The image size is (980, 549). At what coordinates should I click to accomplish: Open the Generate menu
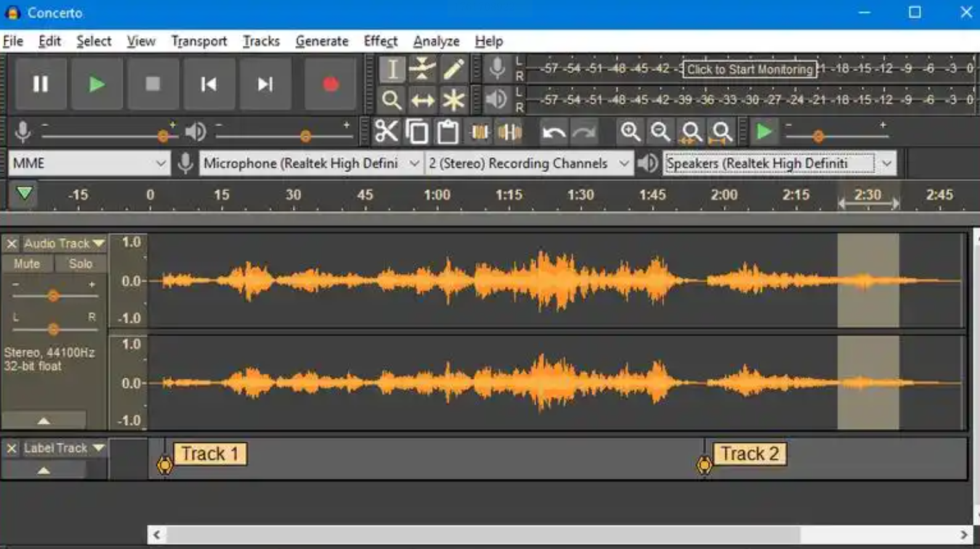point(322,41)
